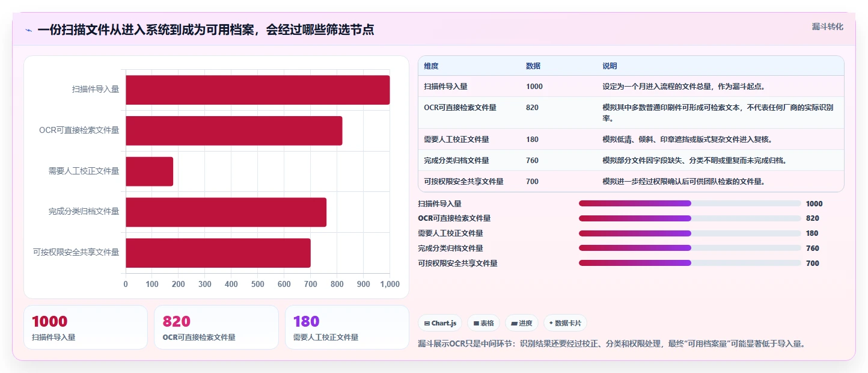Screen dimensions: 868x373
Task: Click the page title about 扫描文件
Action: (x=206, y=29)
